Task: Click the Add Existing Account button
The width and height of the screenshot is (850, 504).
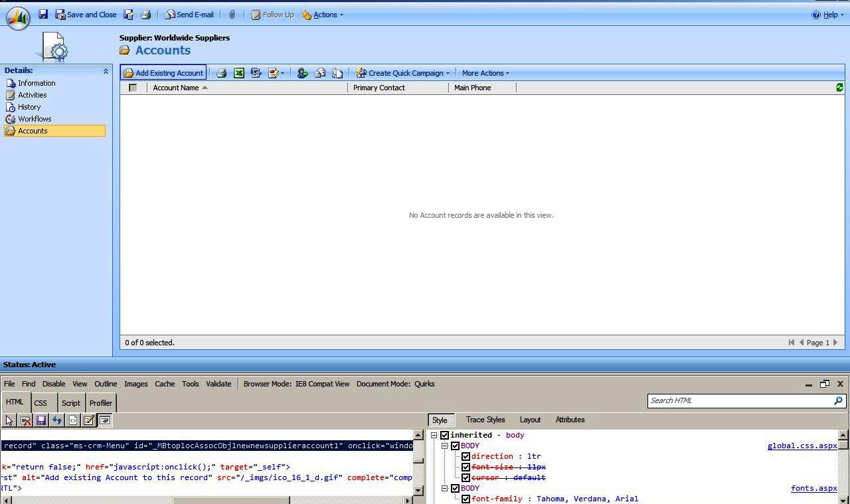Action: coord(163,73)
